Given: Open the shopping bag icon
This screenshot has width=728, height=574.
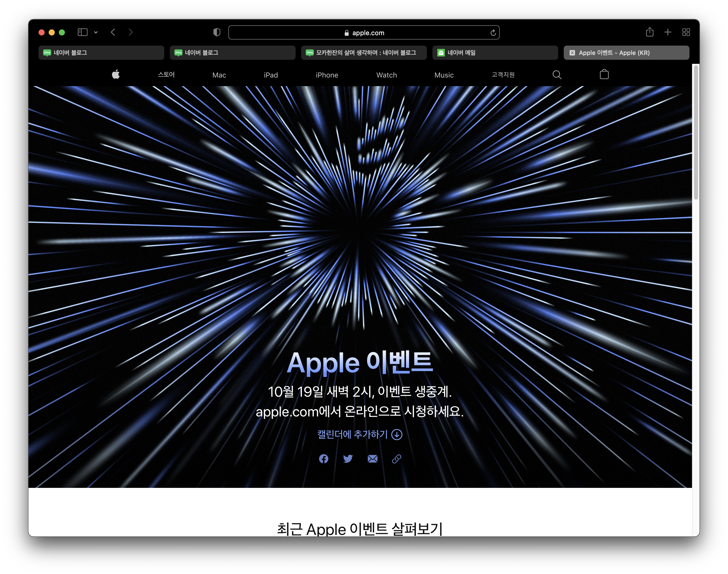Looking at the screenshot, I should [x=604, y=74].
